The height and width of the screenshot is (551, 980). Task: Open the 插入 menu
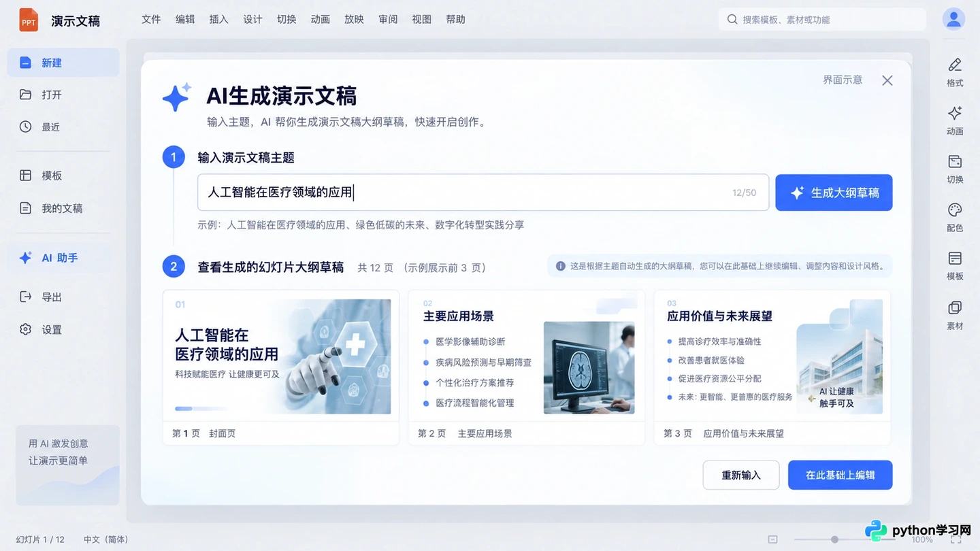(218, 19)
